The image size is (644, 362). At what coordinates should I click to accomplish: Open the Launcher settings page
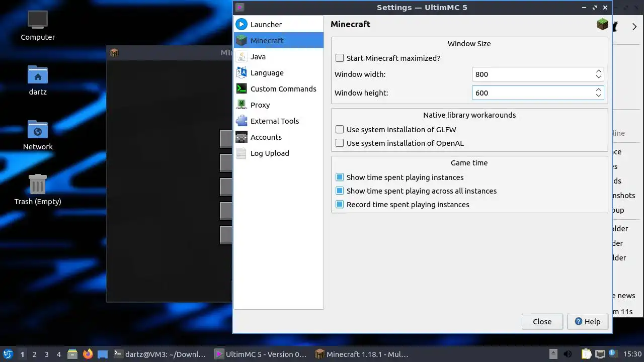point(278,24)
